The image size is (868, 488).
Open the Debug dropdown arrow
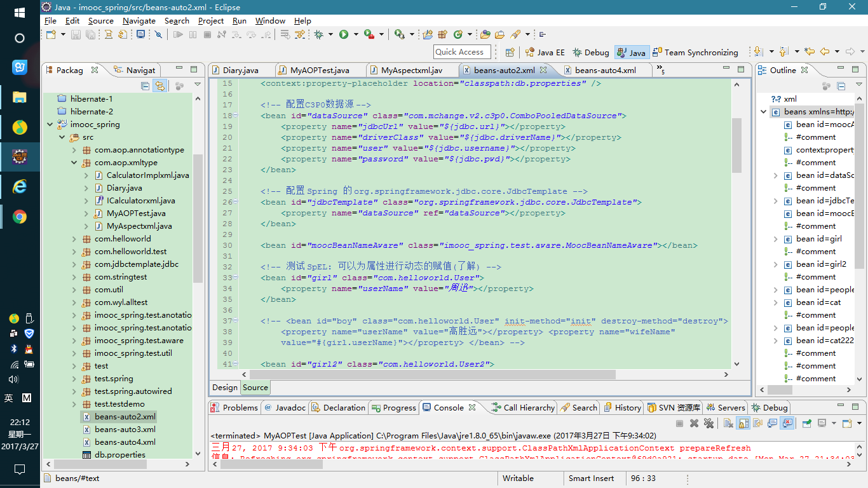point(330,34)
